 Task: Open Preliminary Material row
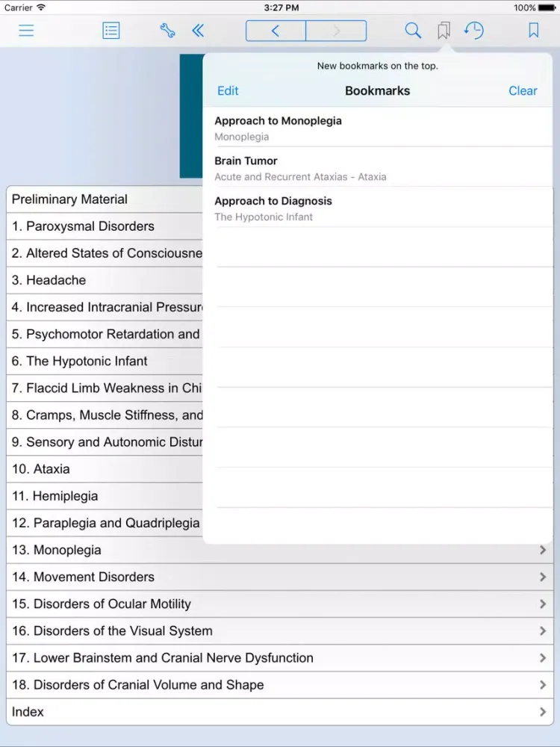click(105, 199)
